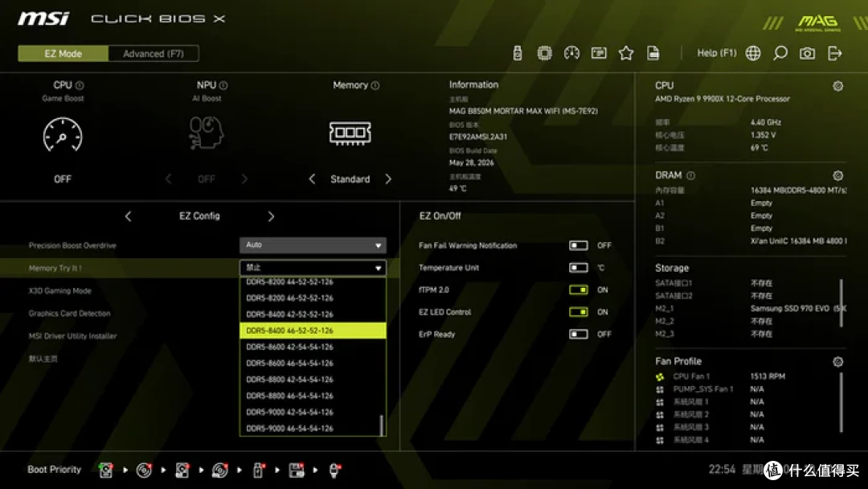The height and width of the screenshot is (489, 868).
Task: Open Fan Profile settings gear
Action: (x=838, y=362)
